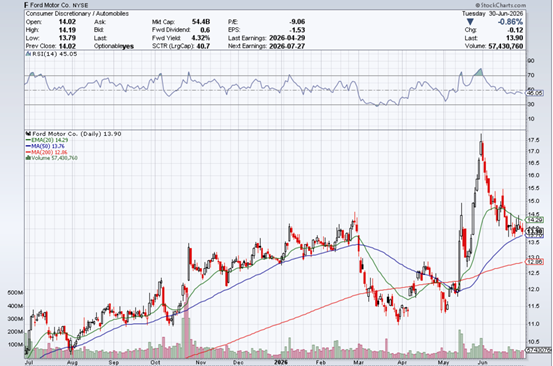Select the 45.05 RSI value tag
The width and height of the screenshot is (553, 366).
pos(534,93)
